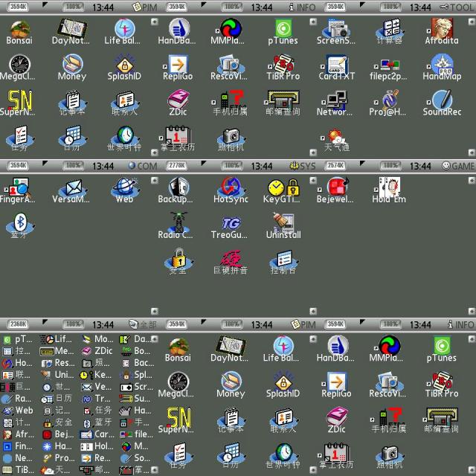Select Car... entry in 全部 list
This screenshot has height=476, width=476.
click(x=97, y=434)
